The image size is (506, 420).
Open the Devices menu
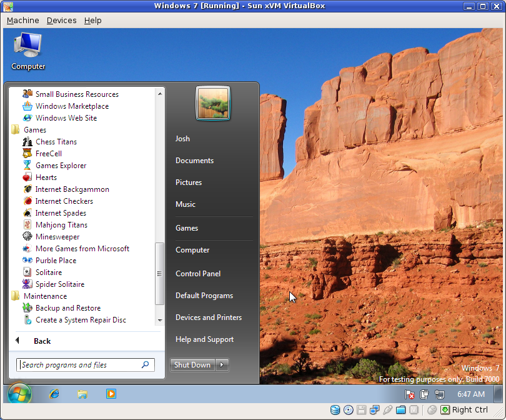pyautogui.click(x=61, y=20)
